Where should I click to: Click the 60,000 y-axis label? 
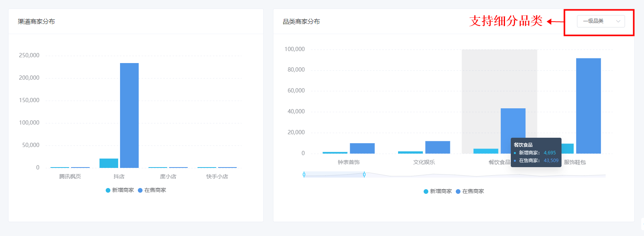pos(296,91)
